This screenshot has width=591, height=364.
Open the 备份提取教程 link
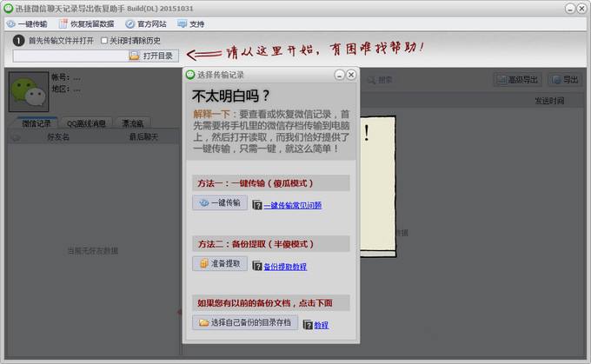[x=285, y=267]
